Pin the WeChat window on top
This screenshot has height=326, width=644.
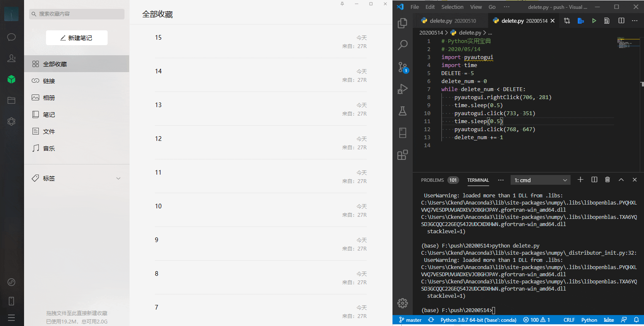[x=342, y=4]
